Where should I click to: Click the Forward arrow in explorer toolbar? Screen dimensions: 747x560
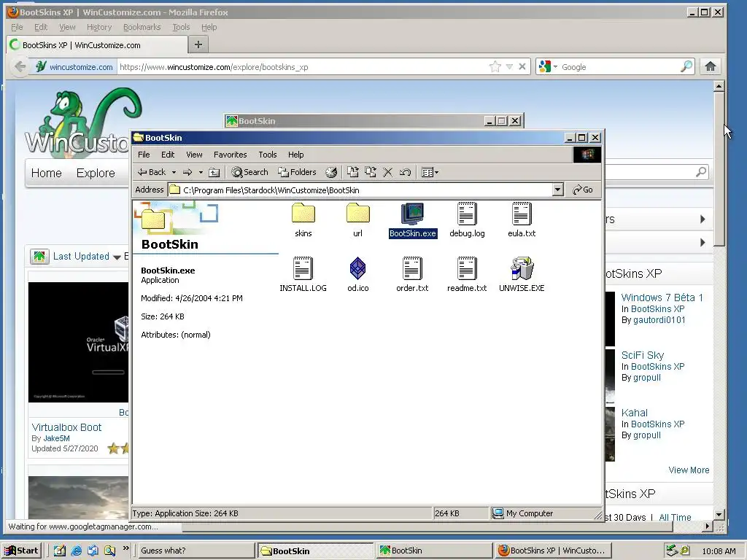tap(187, 172)
